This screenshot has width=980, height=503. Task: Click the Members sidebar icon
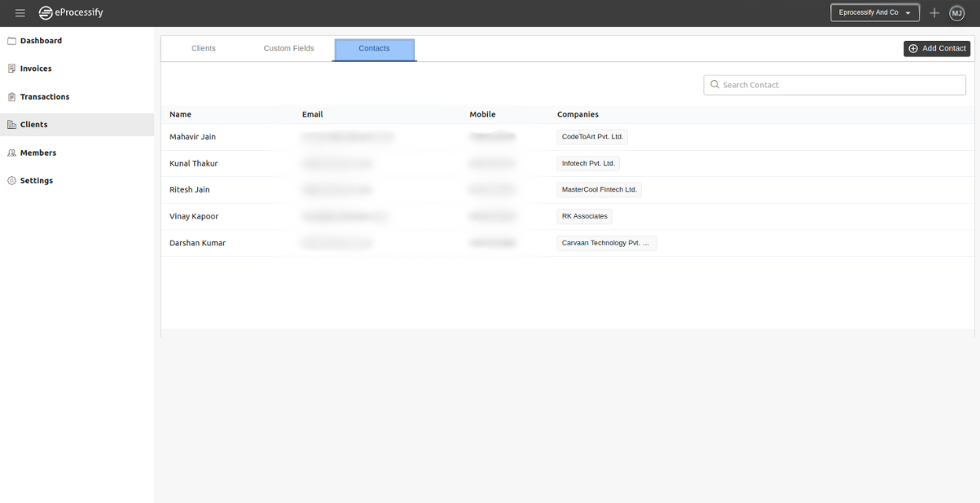[x=11, y=153]
